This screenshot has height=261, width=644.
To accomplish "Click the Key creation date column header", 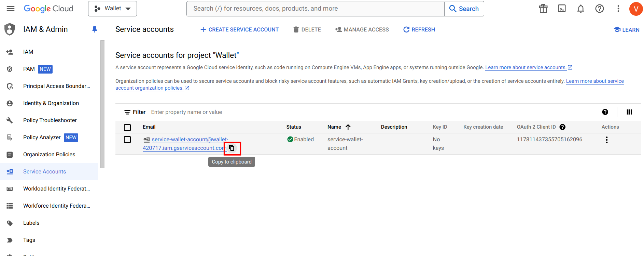I will coord(483,127).
